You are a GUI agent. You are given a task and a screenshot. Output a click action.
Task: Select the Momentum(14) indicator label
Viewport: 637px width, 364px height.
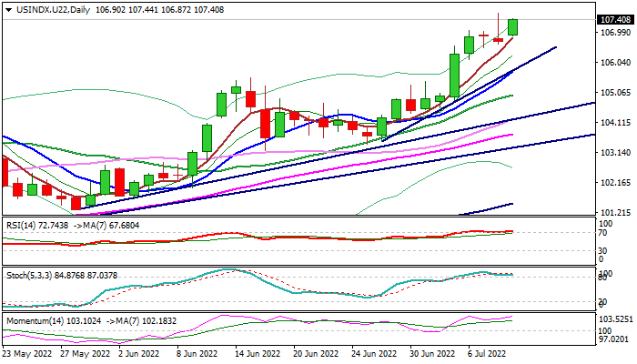coord(35,320)
